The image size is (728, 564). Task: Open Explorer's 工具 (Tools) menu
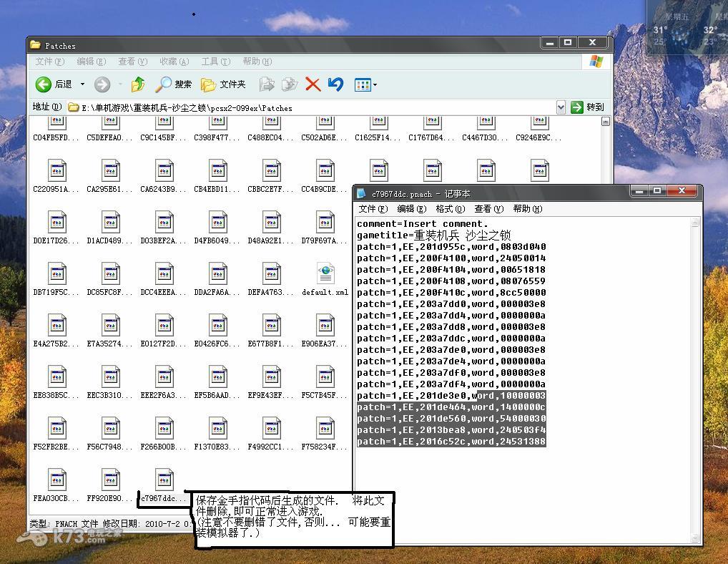point(215,62)
